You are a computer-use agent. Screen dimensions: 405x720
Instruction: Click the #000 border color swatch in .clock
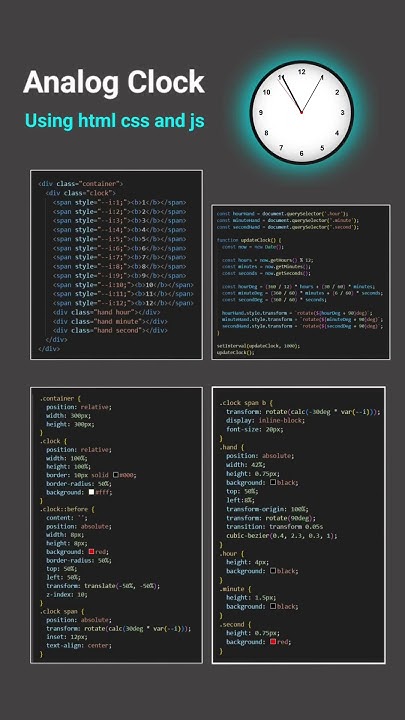tap(116, 475)
